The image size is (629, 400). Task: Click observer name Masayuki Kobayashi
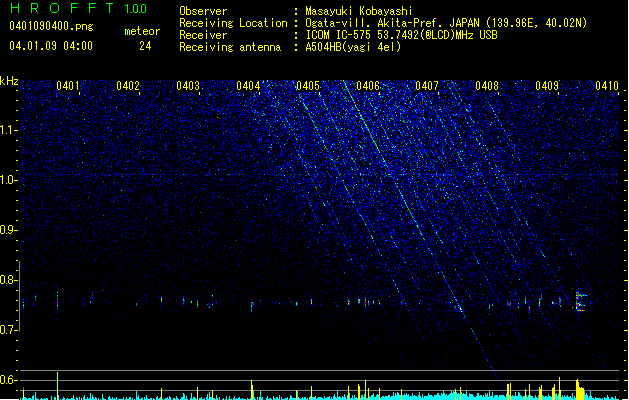pyautogui.click(x=359, y=11)
